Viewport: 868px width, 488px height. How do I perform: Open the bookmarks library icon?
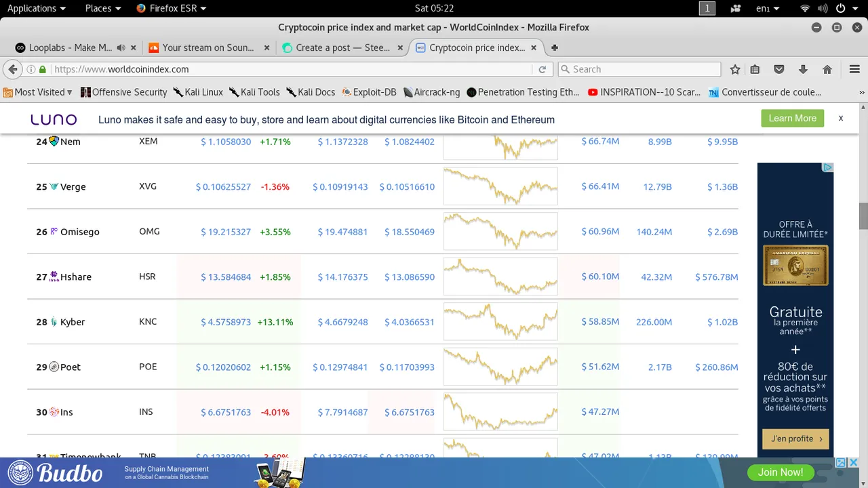pos(755,69)
